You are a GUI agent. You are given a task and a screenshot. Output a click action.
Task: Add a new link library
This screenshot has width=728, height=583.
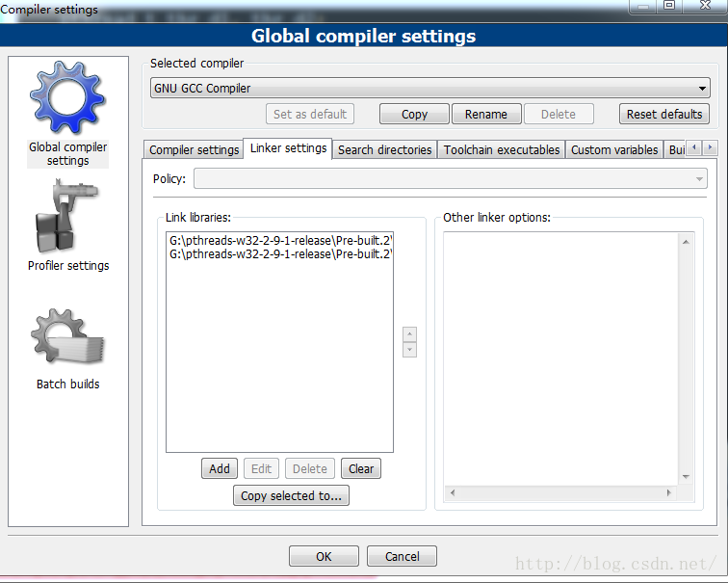[x=220, y=468]
